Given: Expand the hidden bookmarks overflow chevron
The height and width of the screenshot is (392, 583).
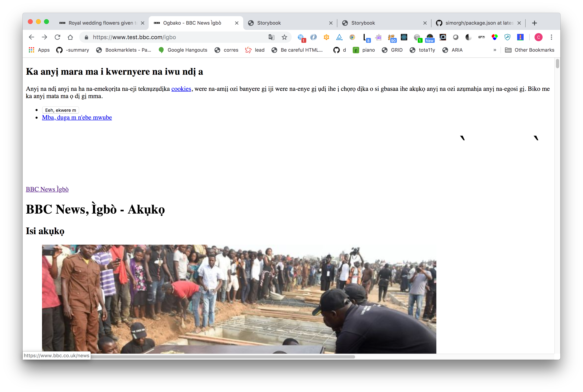Looking at the screenshot, I should 495,50.
